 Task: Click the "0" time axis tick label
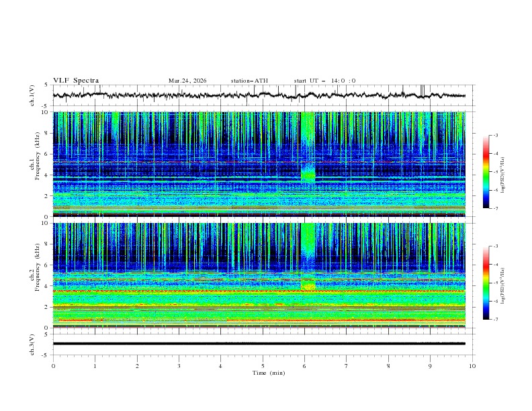53,366
